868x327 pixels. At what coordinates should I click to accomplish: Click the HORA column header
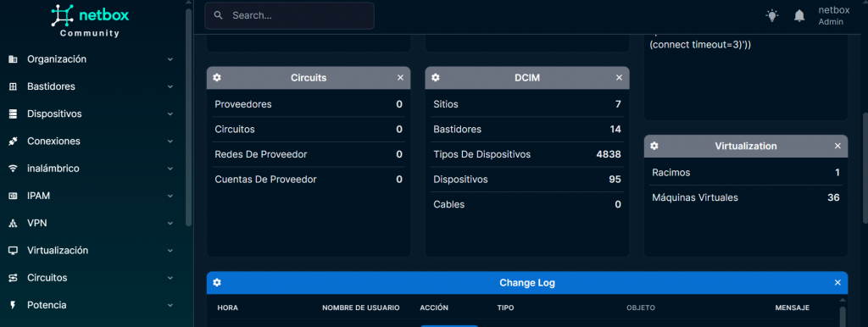(x=227, y=308)
